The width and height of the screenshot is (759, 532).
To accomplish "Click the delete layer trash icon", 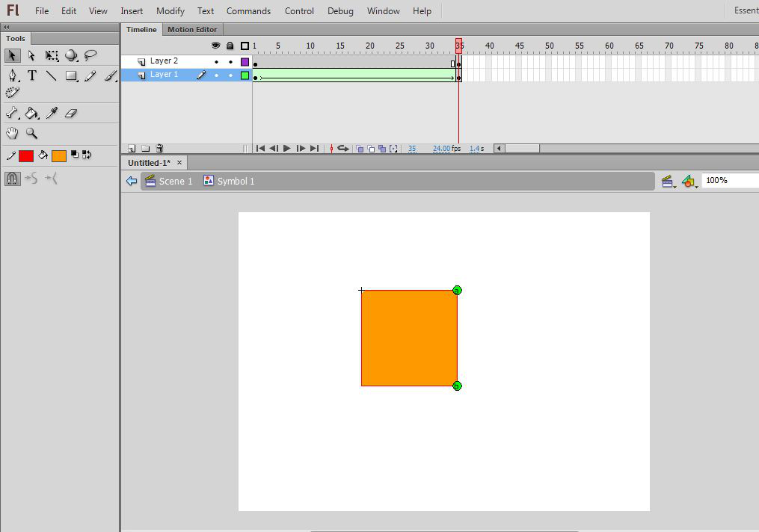I will 159,149.
